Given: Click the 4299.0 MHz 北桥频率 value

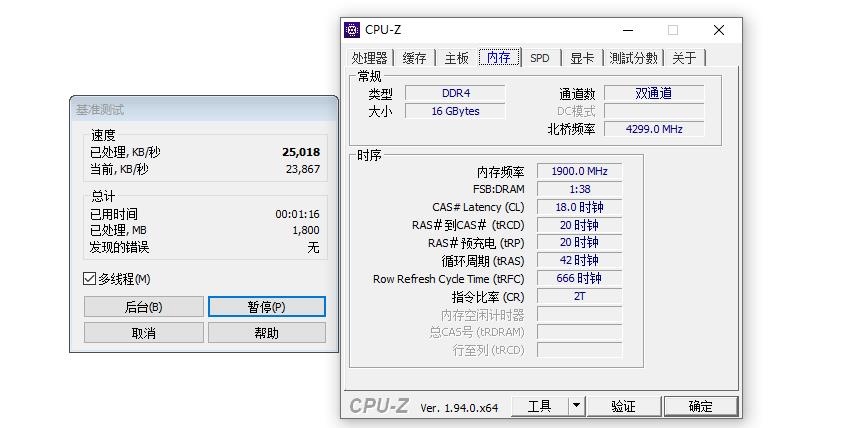Looking at the screenshot, I should coord(654,129).
